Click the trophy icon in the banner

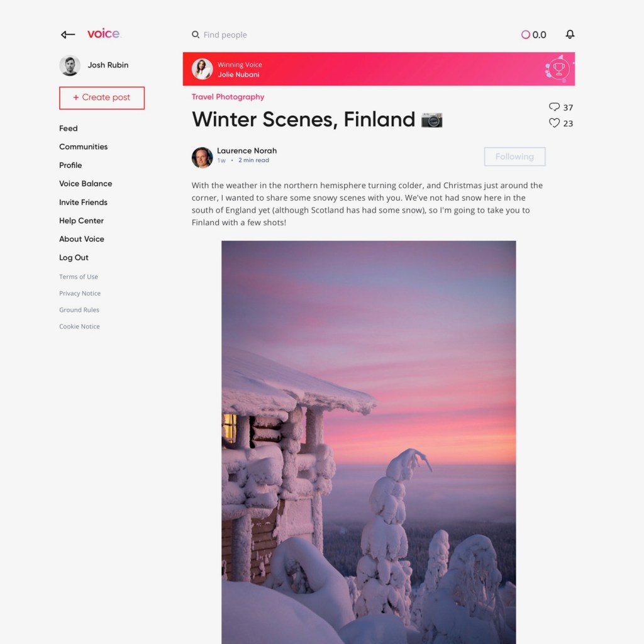558,69
